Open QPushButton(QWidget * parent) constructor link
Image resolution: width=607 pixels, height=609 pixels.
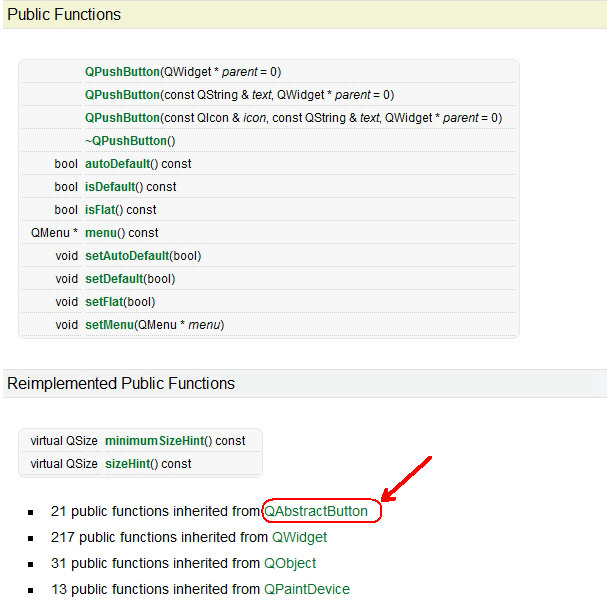122,72
